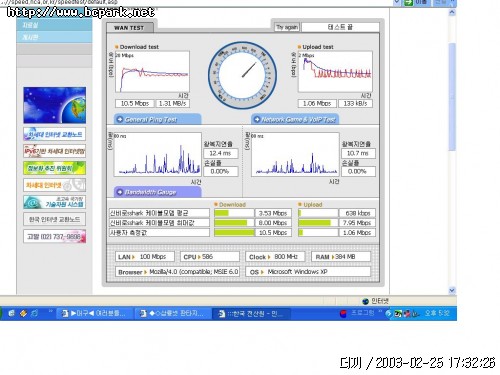This screenshot has width=500, height=375.
Task: Open the Internet zone globe icon
Action: pos(365,301)
